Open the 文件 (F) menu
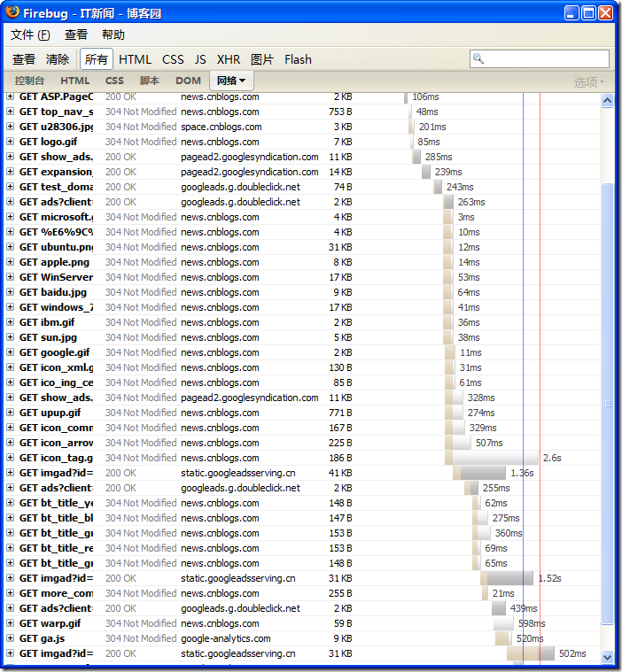Screen dimensions: 622x672 (30, 35)
